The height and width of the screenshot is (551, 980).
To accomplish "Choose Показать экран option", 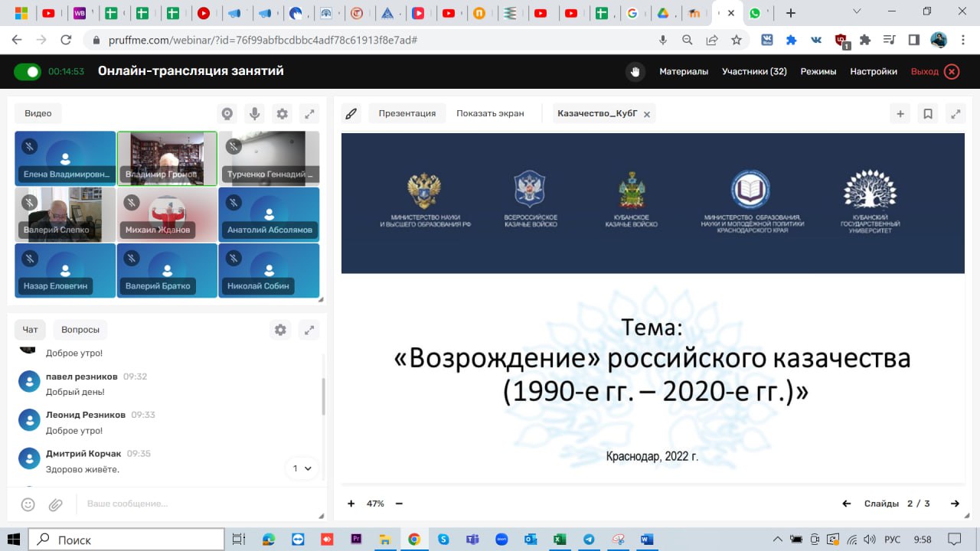I will 490,113.
